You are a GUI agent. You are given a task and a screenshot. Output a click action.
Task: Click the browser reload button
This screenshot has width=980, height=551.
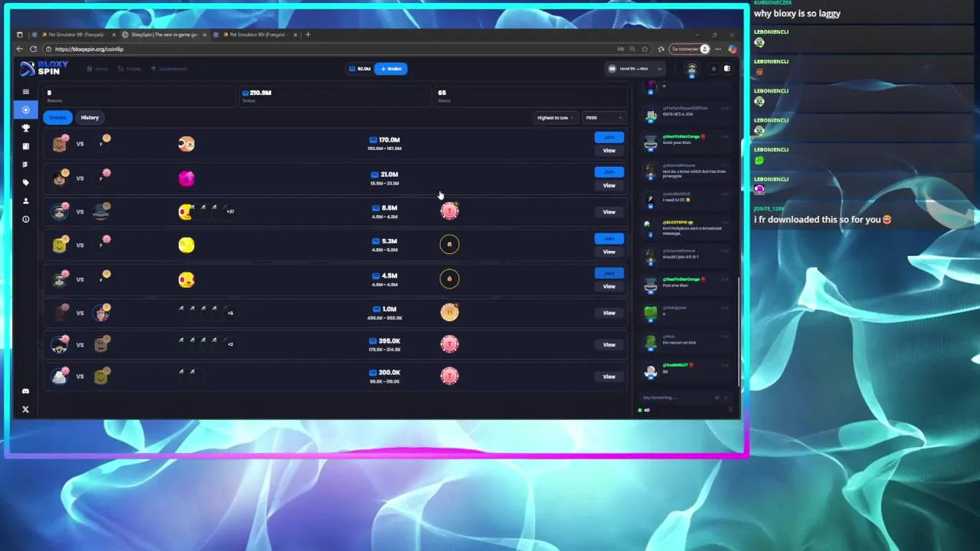pos(33,49)
